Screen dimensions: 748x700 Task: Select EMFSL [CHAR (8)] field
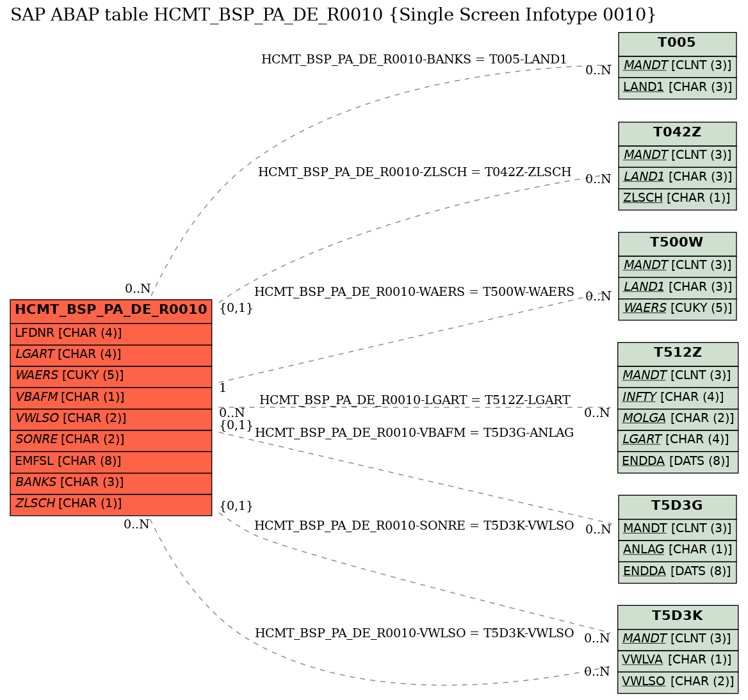pyautogui.click(x=111, y=462)
